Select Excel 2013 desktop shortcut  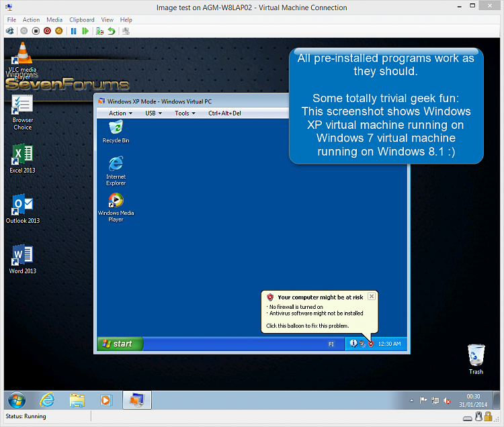click(x=22, y=158)
